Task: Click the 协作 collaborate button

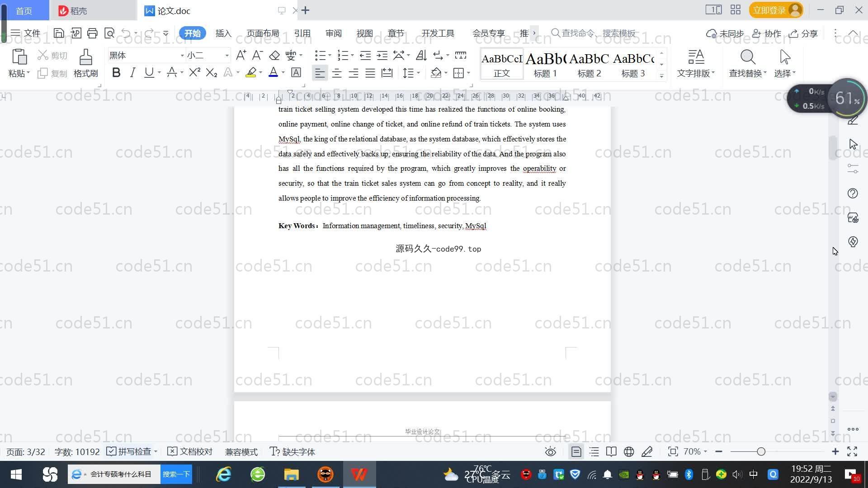Action: click(767, 33)
